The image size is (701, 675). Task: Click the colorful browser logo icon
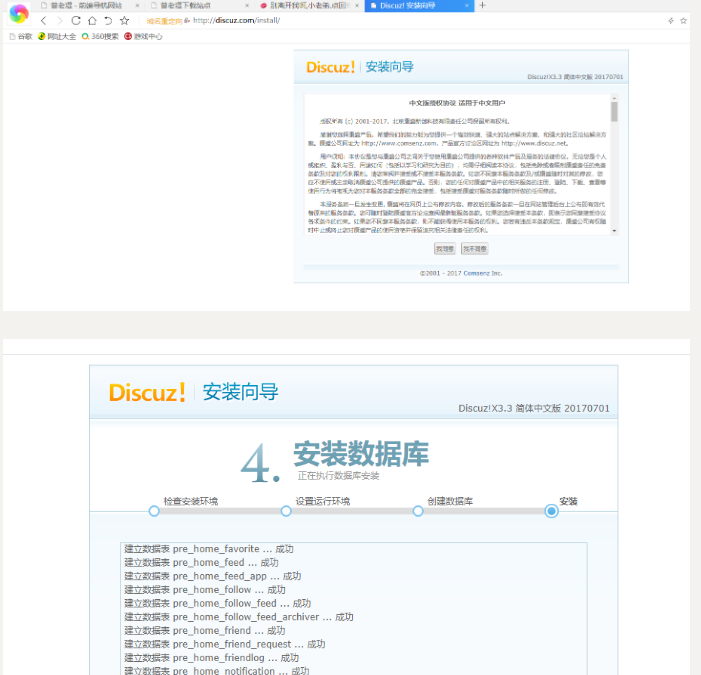(x=19, y=14)
